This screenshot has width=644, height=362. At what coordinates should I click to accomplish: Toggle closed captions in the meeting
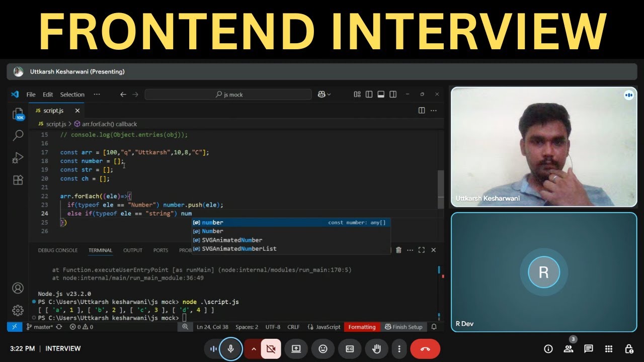[350, 349]
